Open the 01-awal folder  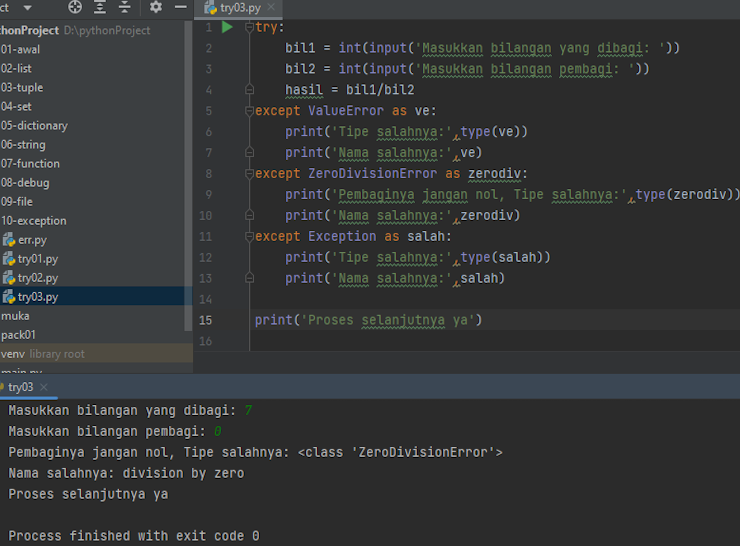click(20, 49)
